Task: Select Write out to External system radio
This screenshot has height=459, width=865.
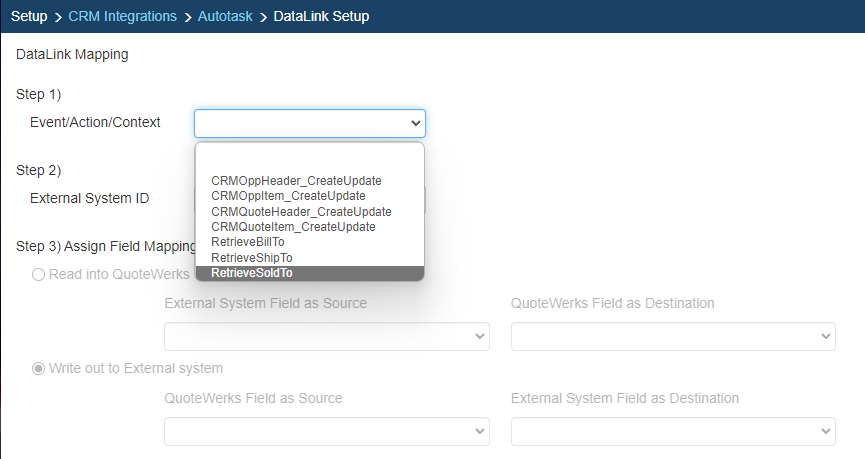Action: pos(39,368)
